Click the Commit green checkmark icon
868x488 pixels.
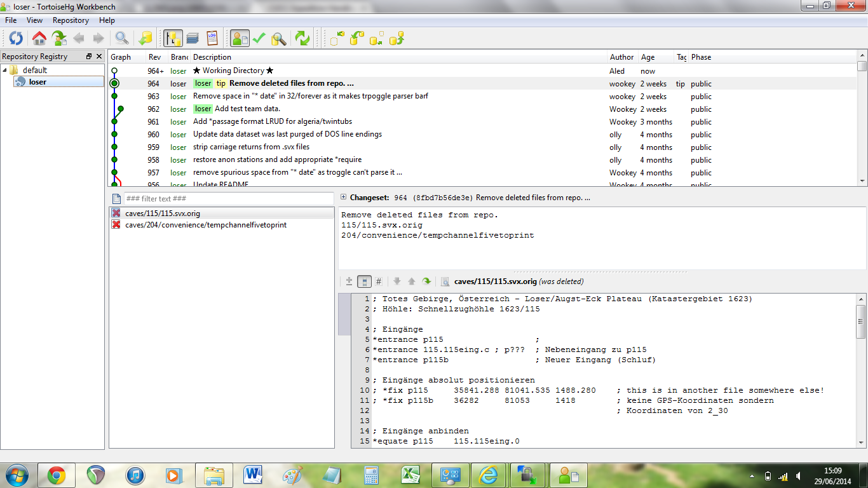click(x=259, y=38)
